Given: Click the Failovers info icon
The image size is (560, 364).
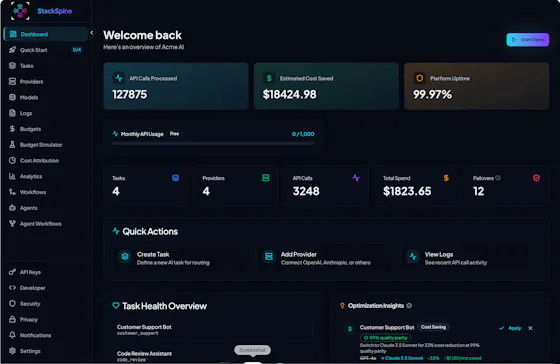Looking at the screenshot, I should click(x=498, y=178).
